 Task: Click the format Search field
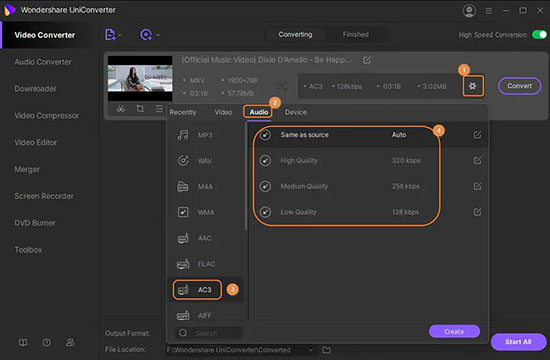pos(209,333)
